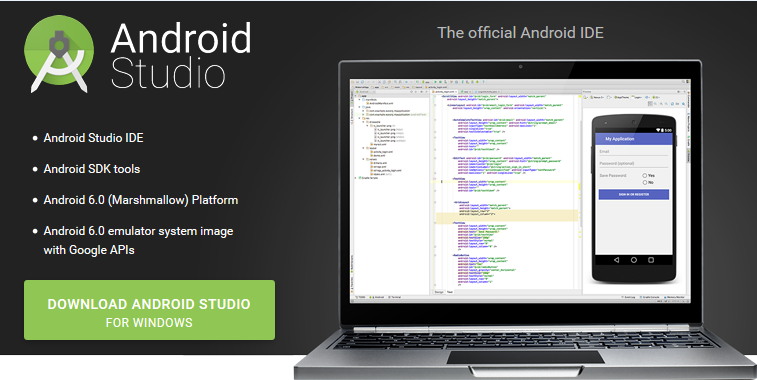Select the No radio button in phone preview
This screenshot has height=380, width=757.
(x=645, y=183)
